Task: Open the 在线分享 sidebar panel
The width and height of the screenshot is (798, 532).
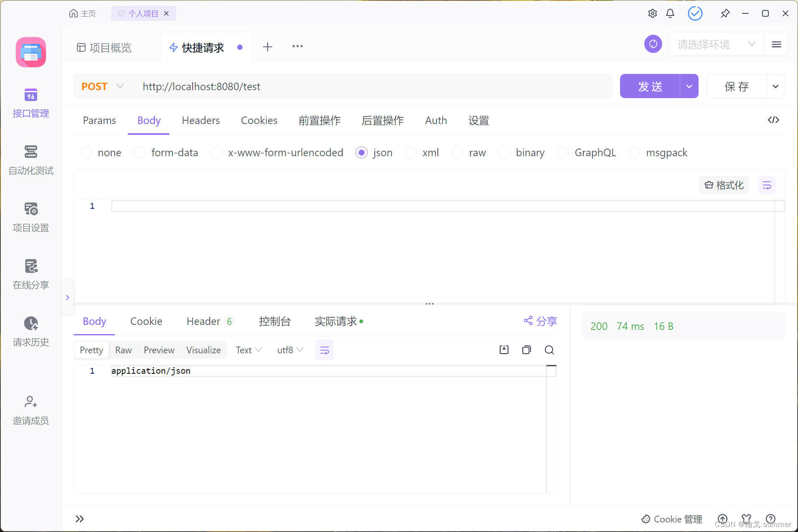Action: 30,274
